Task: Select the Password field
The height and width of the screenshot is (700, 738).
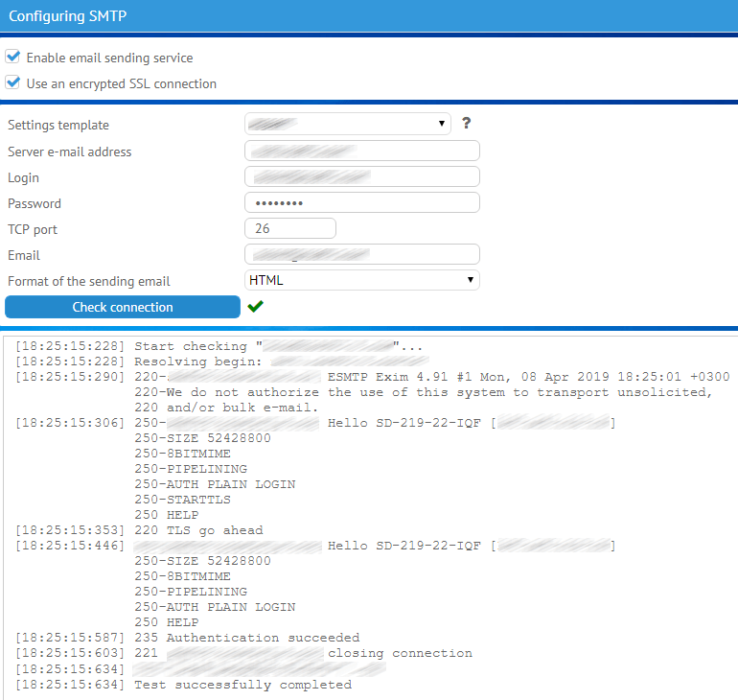Action: point(361,202)
